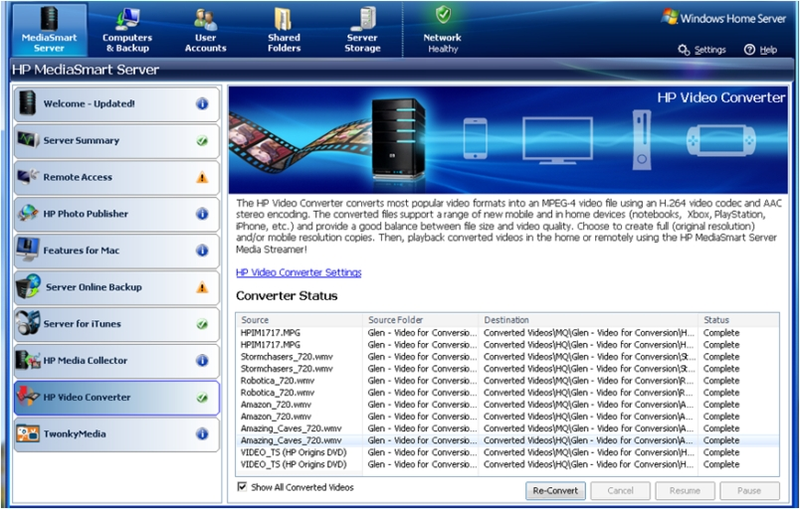The image size is (800, 509).
Task: Select Features for Mac sidebar item
Action: pos(117,251)
